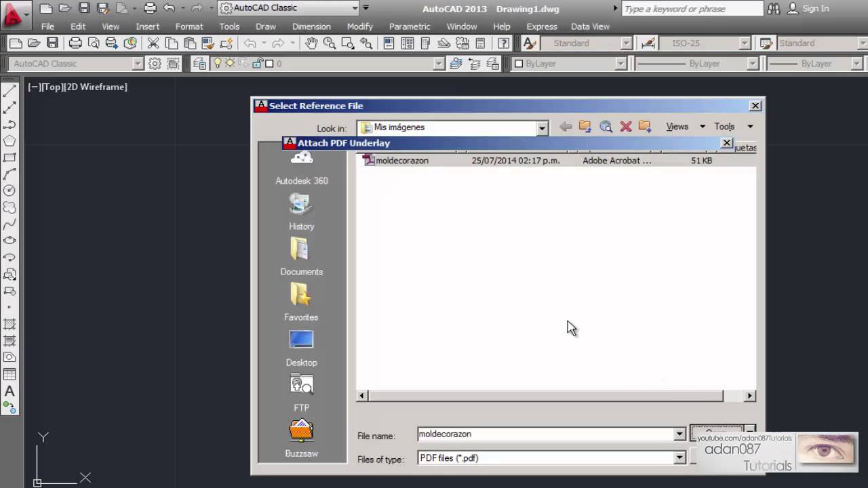Click the Search the Web icon in dialog
868x488 pixels.
pyautogui.click(x=606, y=127)
